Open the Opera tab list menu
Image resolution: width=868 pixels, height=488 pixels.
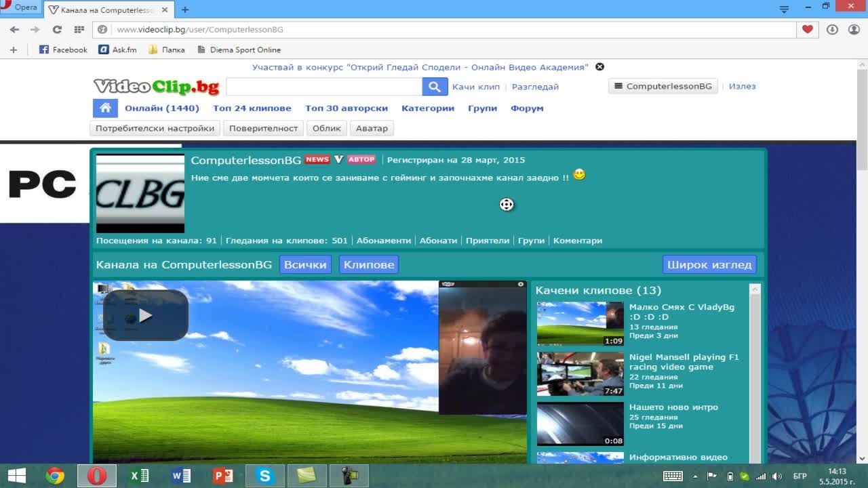click(784, 9)
